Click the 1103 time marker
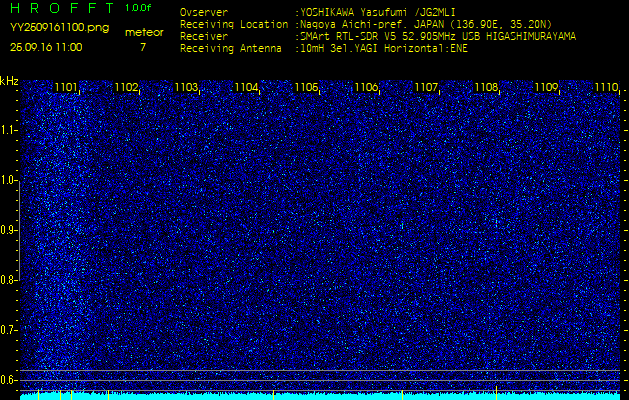This screenshot has height=400, width=629. point(187,88)
